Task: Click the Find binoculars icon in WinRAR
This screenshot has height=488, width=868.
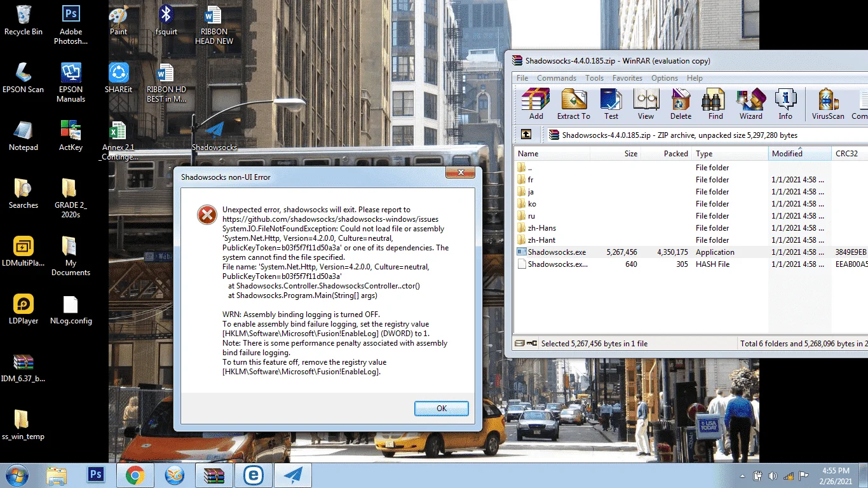Action: pyautogui.click(x=715, y=104)
